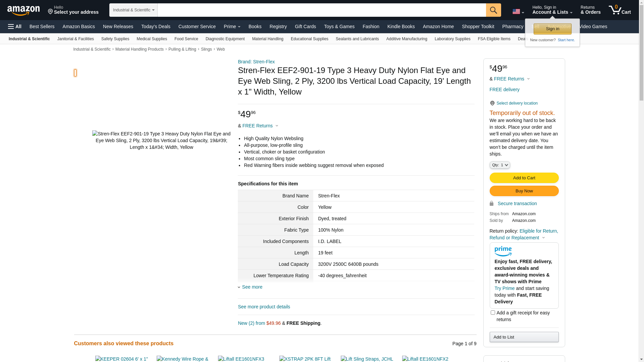Click the Add to List button
The width and height of the screenshot is (644, 362).
click(524, 337)
